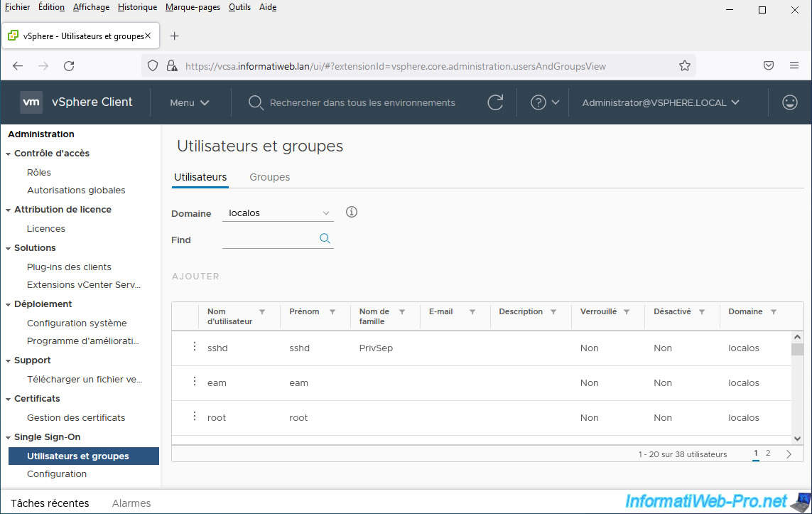Expand the help dropdown chevron
The height and width of the screenshot is (514, 812).
[556, 102]
